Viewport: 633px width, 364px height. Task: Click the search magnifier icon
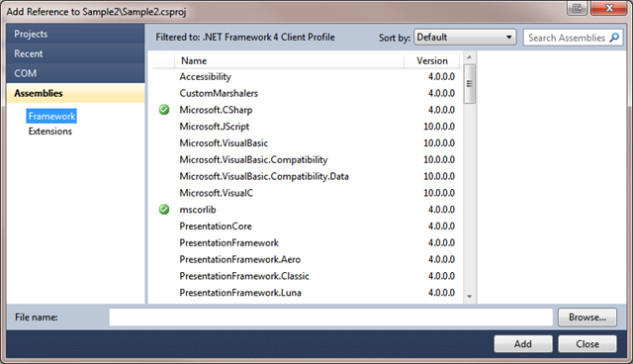pyautogui.click(x=614, y=38)
